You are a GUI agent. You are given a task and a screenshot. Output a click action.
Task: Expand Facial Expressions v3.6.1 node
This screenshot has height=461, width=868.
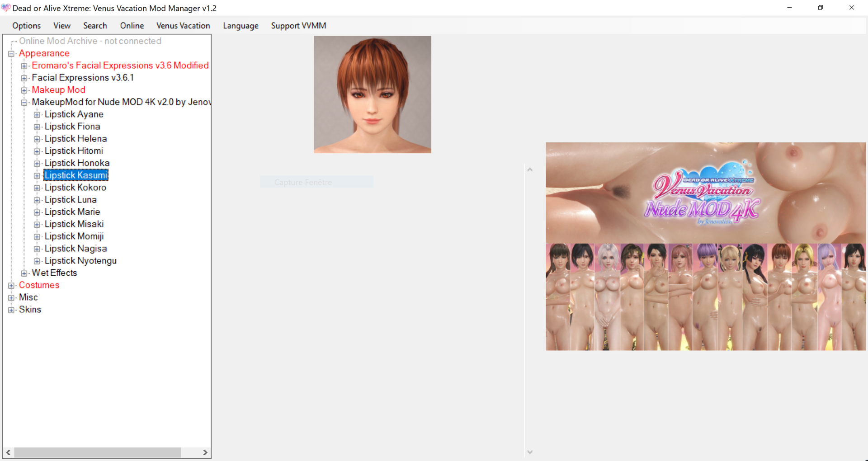[24, 78]
